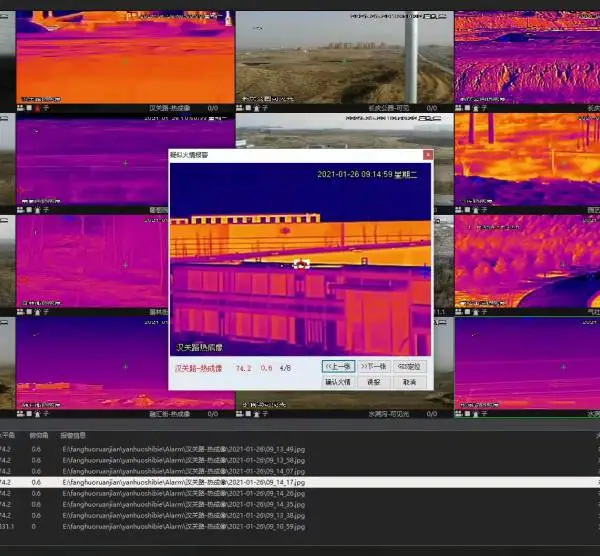
Task: Click the 子 icon under the top-left 汉关路-热成像 tile
Action: click(x=46, y=108)
